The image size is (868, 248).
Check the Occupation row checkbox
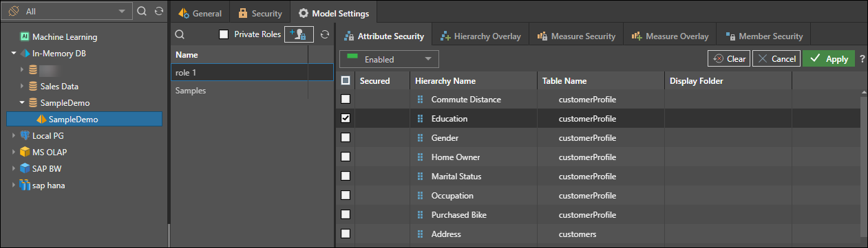coord(346,195)
